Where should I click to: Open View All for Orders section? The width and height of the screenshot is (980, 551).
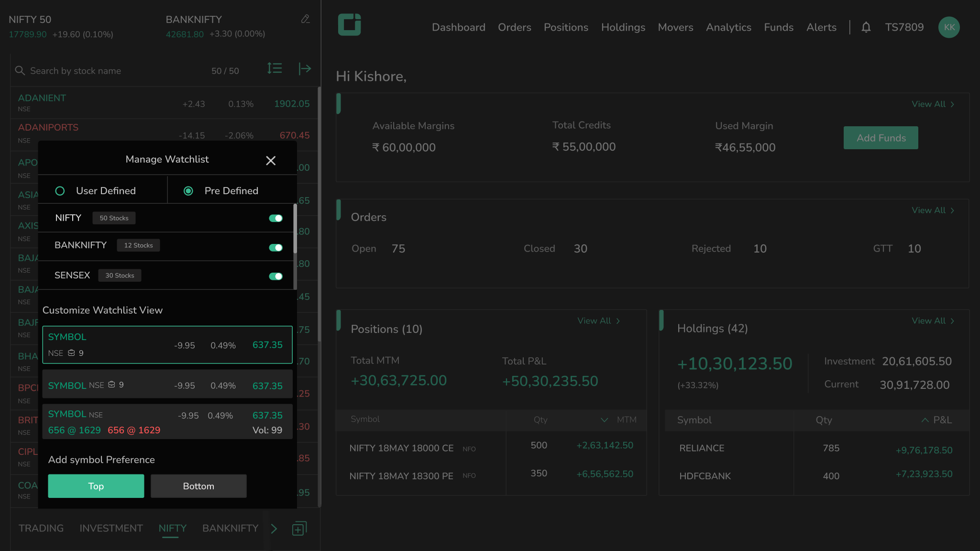(933, 210)
